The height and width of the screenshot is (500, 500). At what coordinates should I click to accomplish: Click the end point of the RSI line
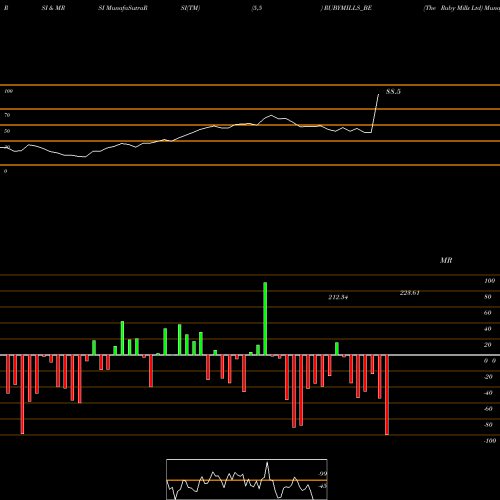pyautogui.click(x=378, y=95)
